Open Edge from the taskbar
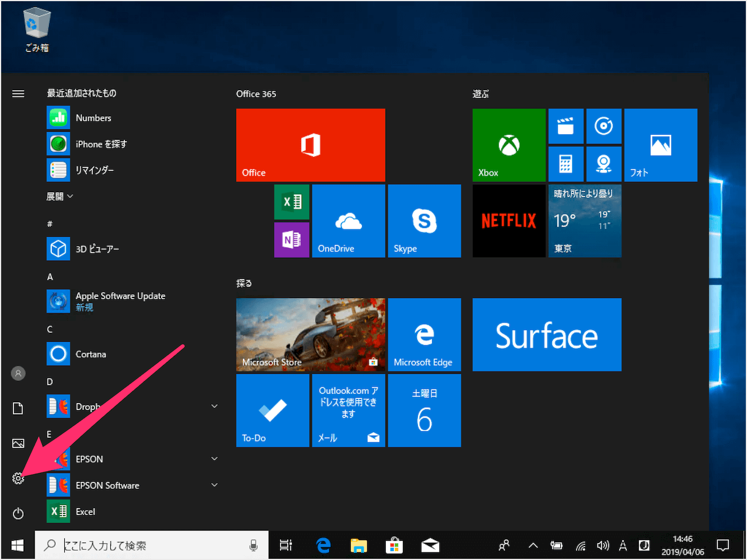Screen dimensions: 747x560 pos(323,545)
